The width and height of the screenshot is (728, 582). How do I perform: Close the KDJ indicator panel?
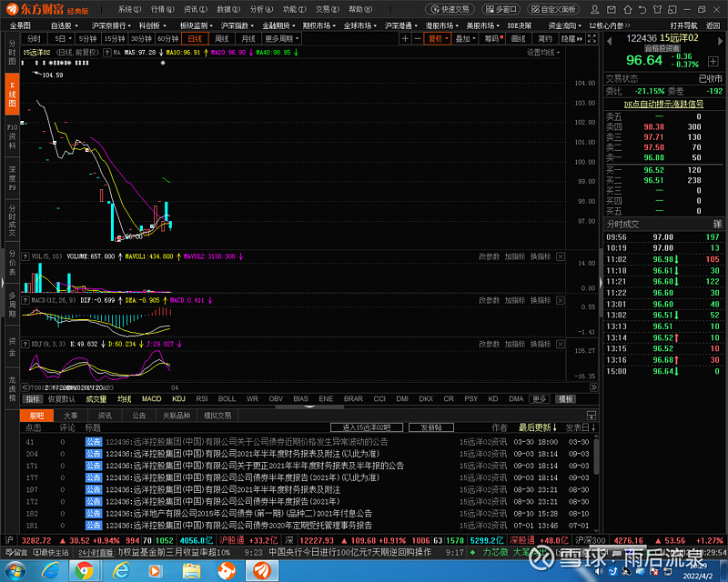point(561,344)
